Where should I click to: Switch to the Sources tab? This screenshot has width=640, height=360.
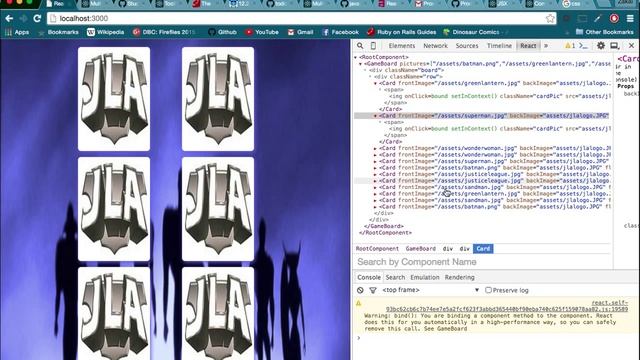(x=467, y=46)
